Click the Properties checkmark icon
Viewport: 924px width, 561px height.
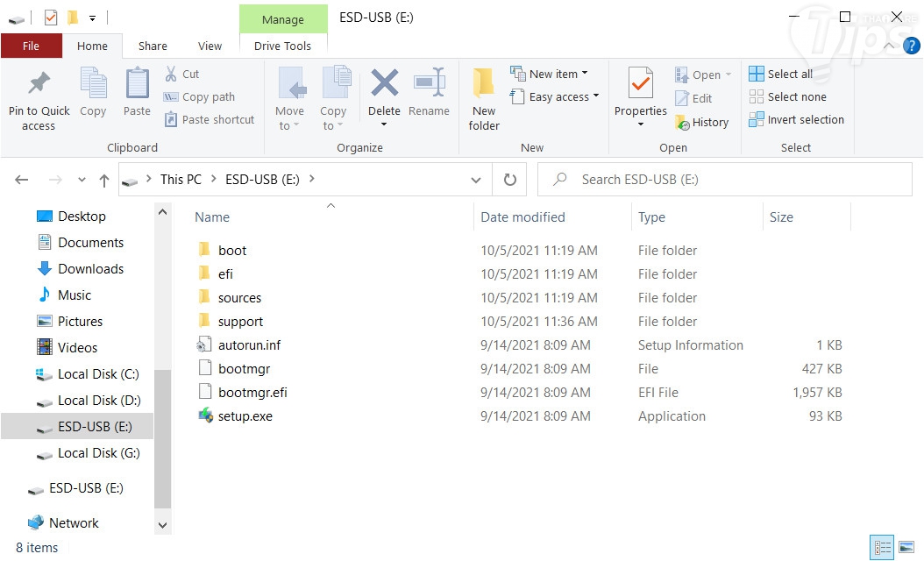click(x=641, y=83)
